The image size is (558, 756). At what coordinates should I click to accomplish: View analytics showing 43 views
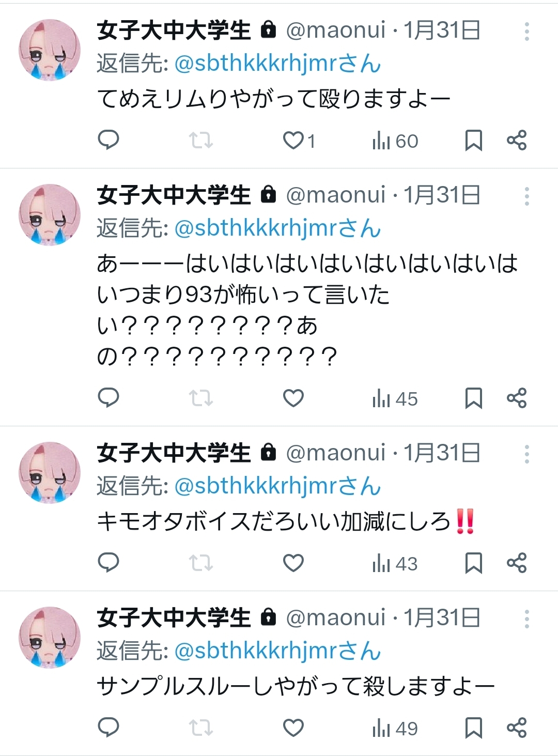pyautogui.click(x=395, y=563)
